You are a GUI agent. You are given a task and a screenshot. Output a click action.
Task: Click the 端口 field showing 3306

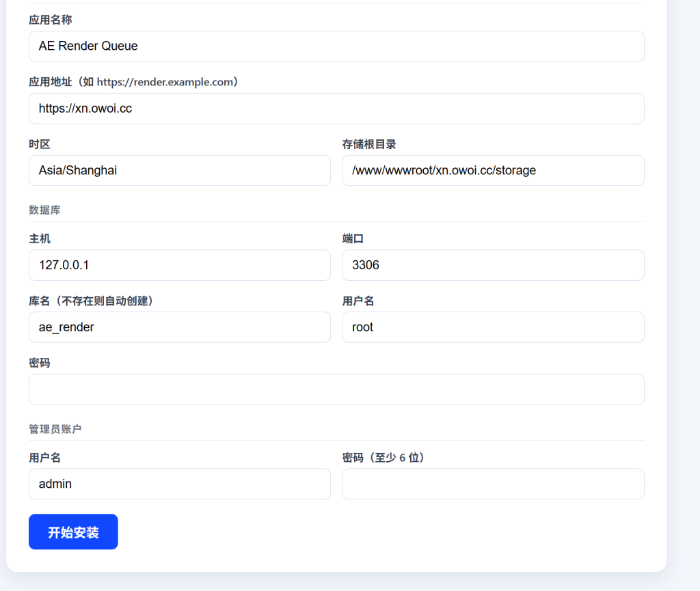[x=492, y=265]
